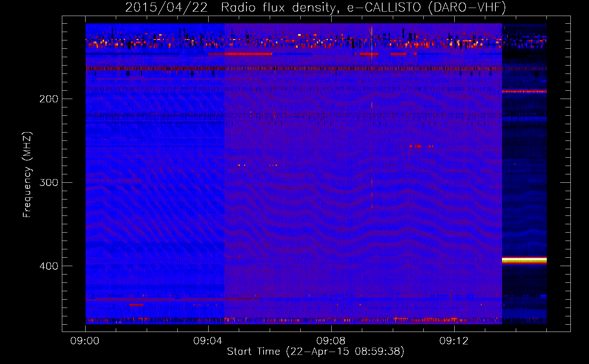The height and width of the screenshot is (364, 589).
Task: Click the 09:00 time tick label
Action: coord(85,341)
